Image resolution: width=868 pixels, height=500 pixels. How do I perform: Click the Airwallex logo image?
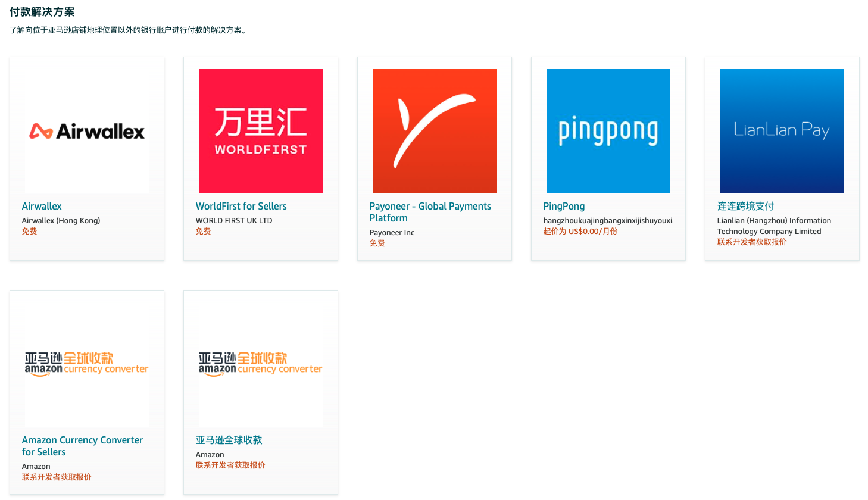(86, 130)
